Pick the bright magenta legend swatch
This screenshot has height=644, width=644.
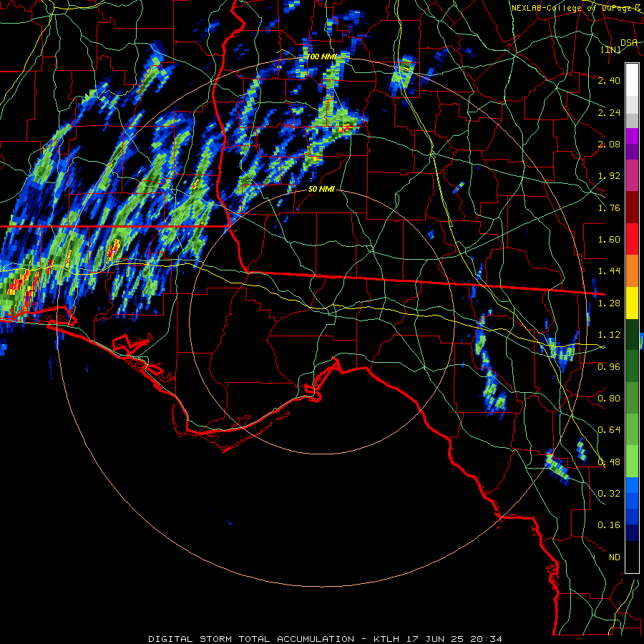coord(632,136)
